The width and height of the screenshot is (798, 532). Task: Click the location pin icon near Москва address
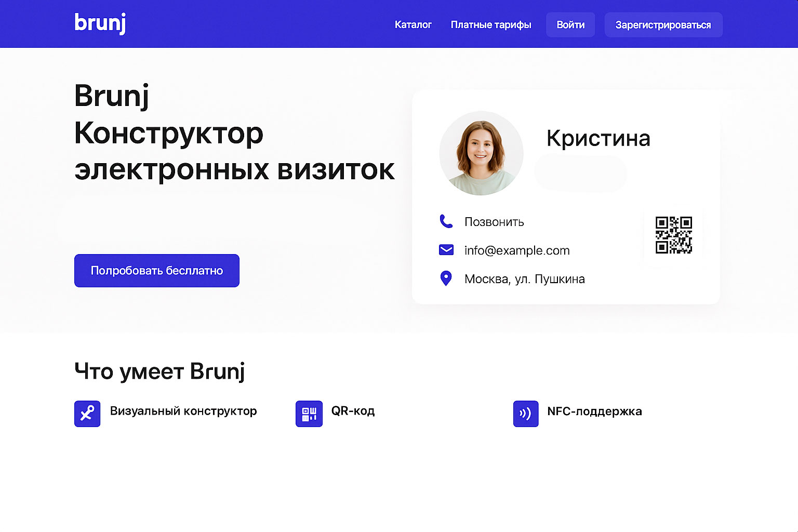tap(446, 278)
